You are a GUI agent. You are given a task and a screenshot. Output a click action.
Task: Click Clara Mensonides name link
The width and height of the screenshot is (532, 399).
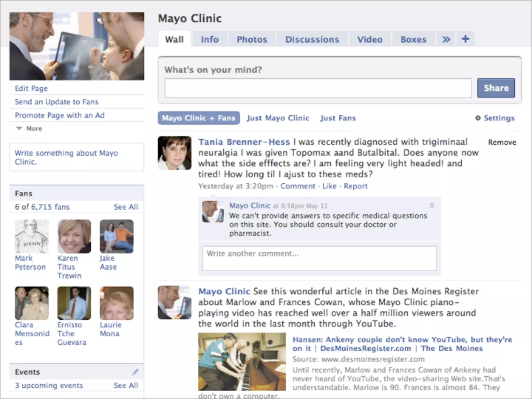pyautogui.click(x=32, y=334)
